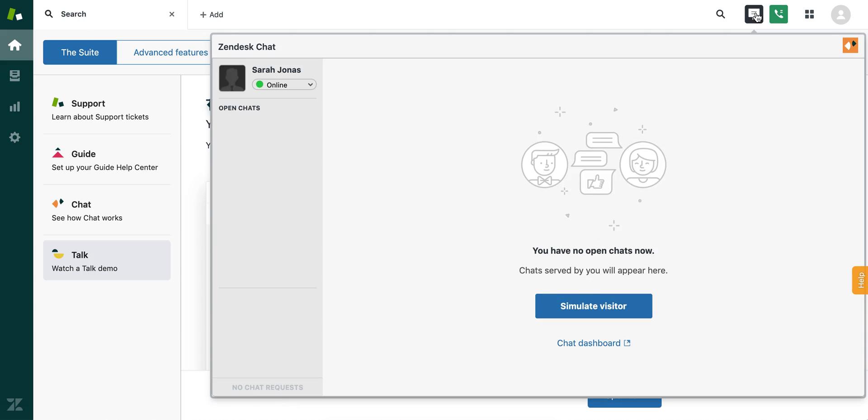Click the OPEN CHATS heading
The height and width of the screenshot is (420, 868).
point(239,108)
